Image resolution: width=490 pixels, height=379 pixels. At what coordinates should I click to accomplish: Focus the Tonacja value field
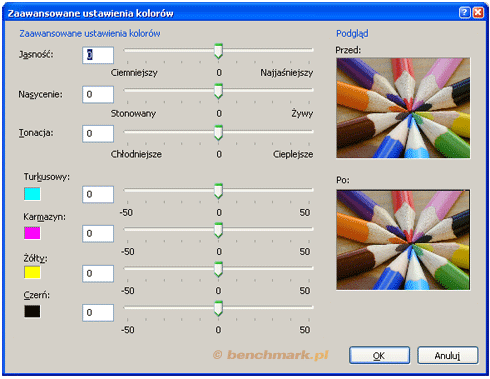(x=98, y=134)
